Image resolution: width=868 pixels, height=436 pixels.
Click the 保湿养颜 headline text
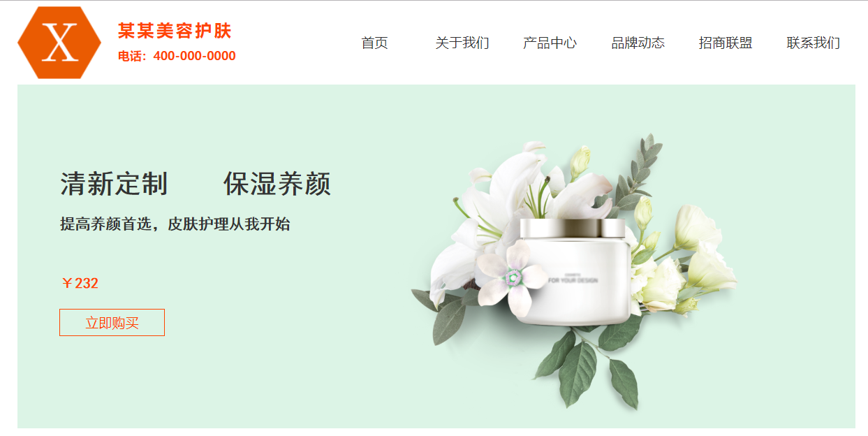pyautogui.click(x=277, y=184)
